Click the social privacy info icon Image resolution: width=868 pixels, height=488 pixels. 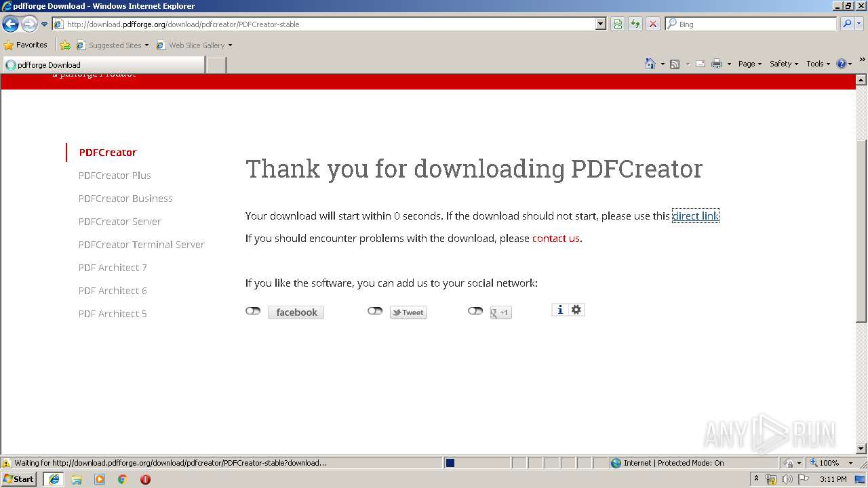[x=559, y=310]
